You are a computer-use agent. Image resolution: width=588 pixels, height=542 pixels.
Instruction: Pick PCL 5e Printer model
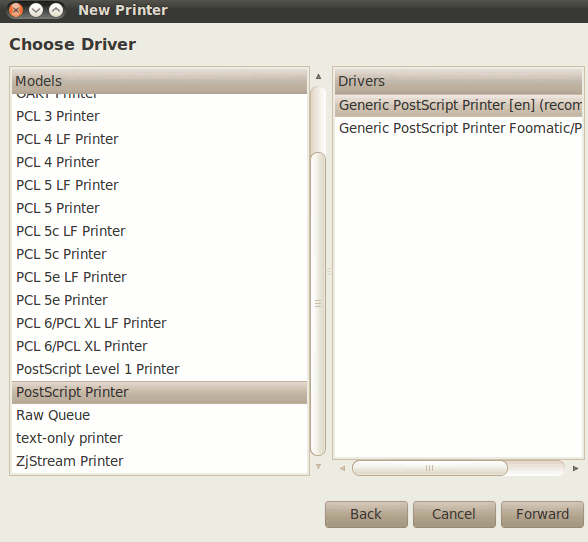[159, 300]
